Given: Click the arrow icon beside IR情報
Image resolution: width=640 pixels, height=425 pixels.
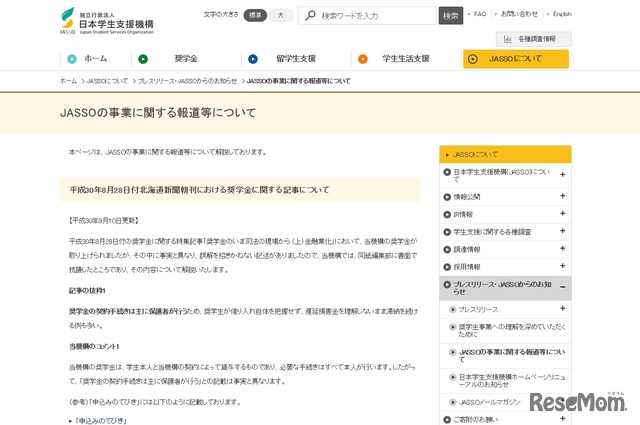Looking at the screenshot, I should 447,214.
